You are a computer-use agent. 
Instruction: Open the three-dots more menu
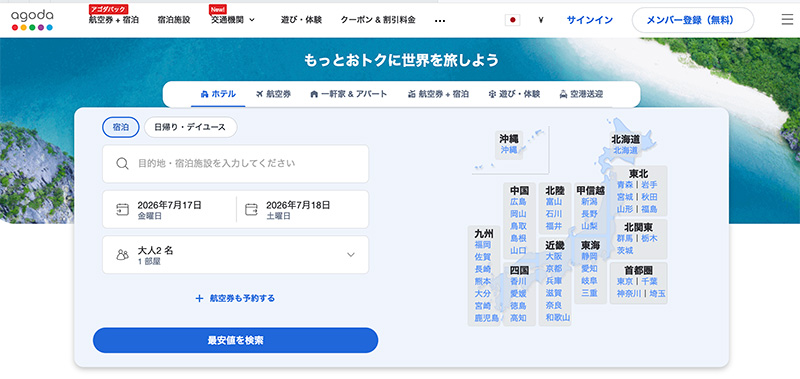[440, 21]
